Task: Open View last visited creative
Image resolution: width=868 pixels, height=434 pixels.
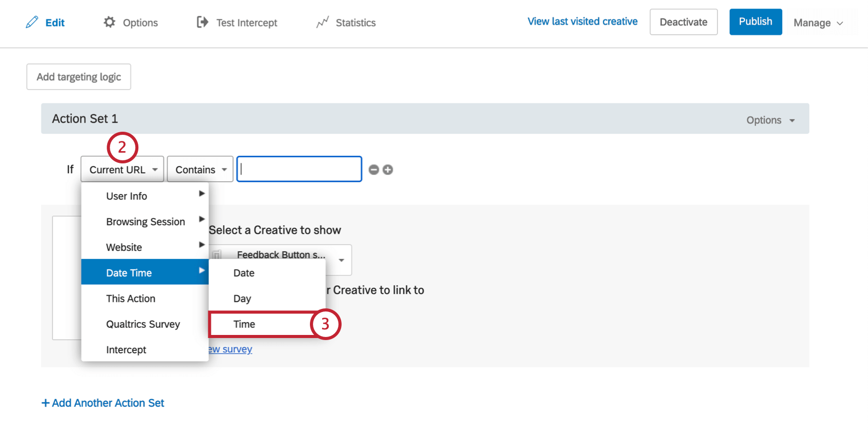Action: click(582, 21)
